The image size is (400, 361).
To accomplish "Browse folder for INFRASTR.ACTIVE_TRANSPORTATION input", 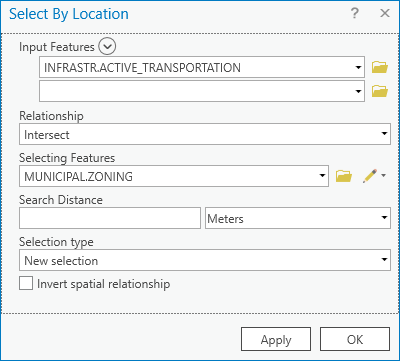I will (380, 67).
